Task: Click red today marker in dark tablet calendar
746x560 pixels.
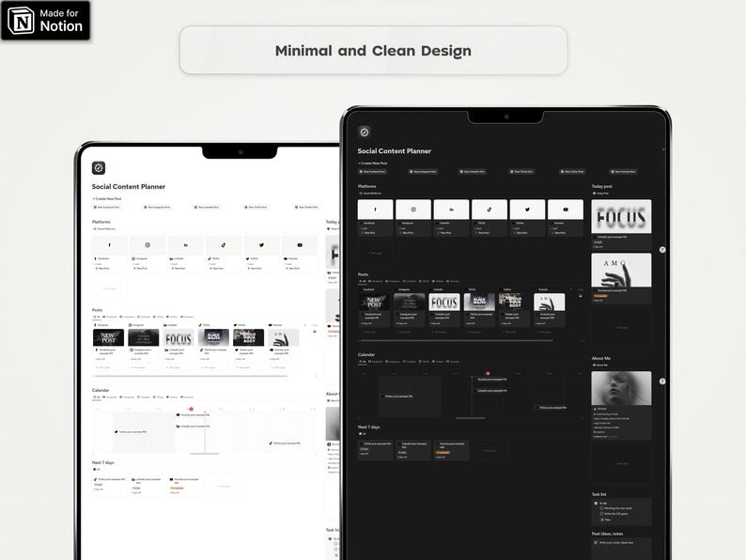Action: pyautogui.click(x=488, y=374)
